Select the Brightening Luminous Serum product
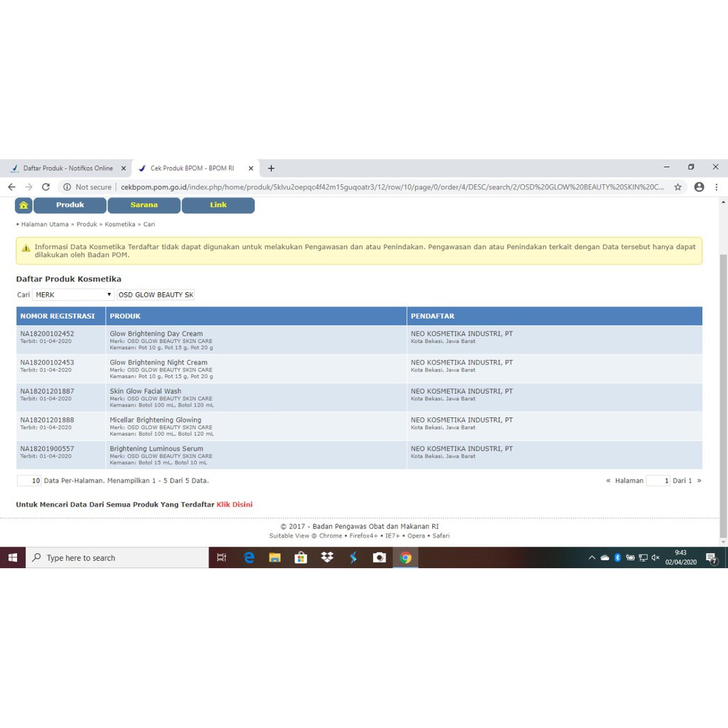This screenshot has width=728, height=728. (156, 449)
